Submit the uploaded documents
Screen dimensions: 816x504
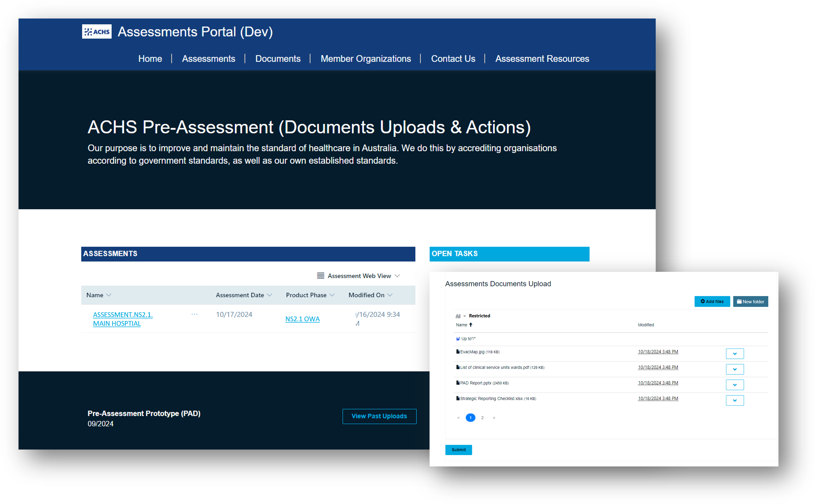458,450
